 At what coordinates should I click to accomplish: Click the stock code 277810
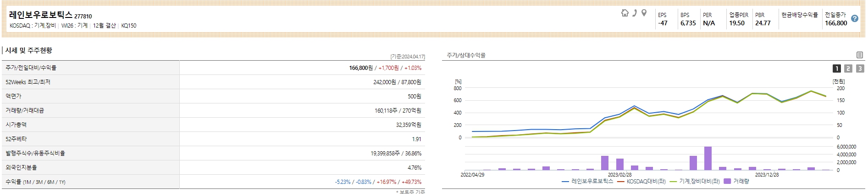[x=83, y=17]
